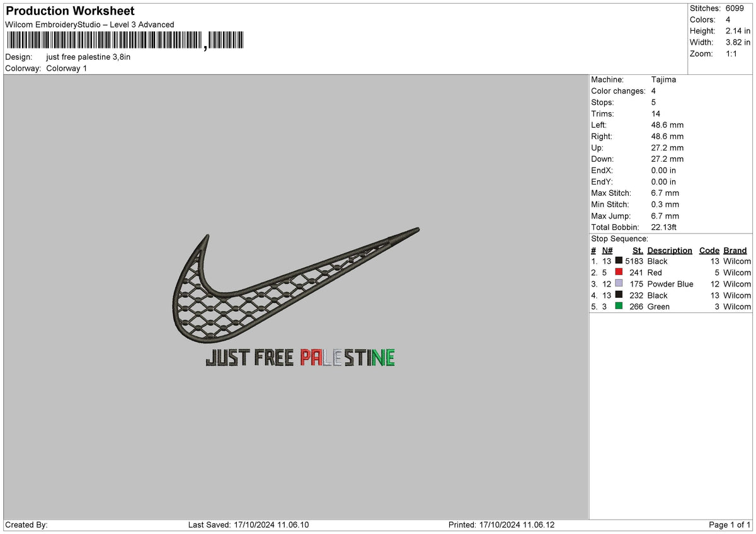This screenshot has height=534, width=756.
Task: Click the 'Colorway 1' value
Action: (x=67, y=68)
